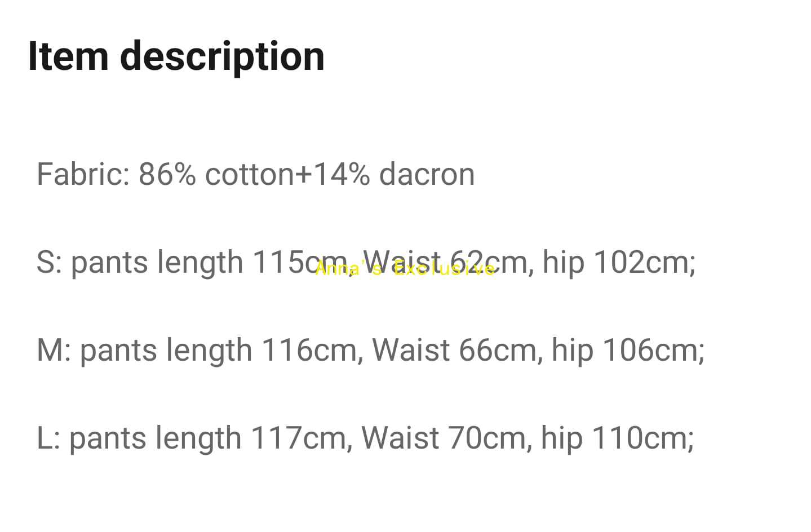This screenshot has height=532, width=811.
Task: Click "pants length" in the S row
Action: [157, 262]
